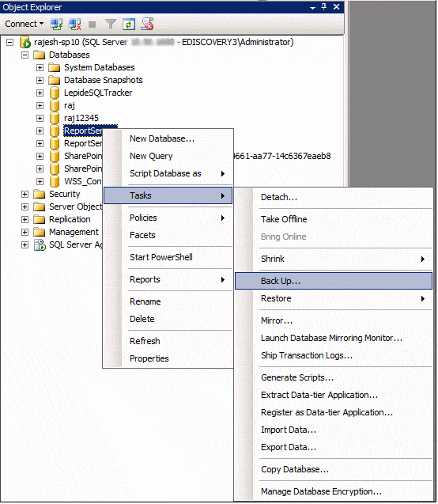The height and width of the screenshot is (504, 438).
Task: Choose Launch Database Mirroring Monitor...
Action: 334,338
